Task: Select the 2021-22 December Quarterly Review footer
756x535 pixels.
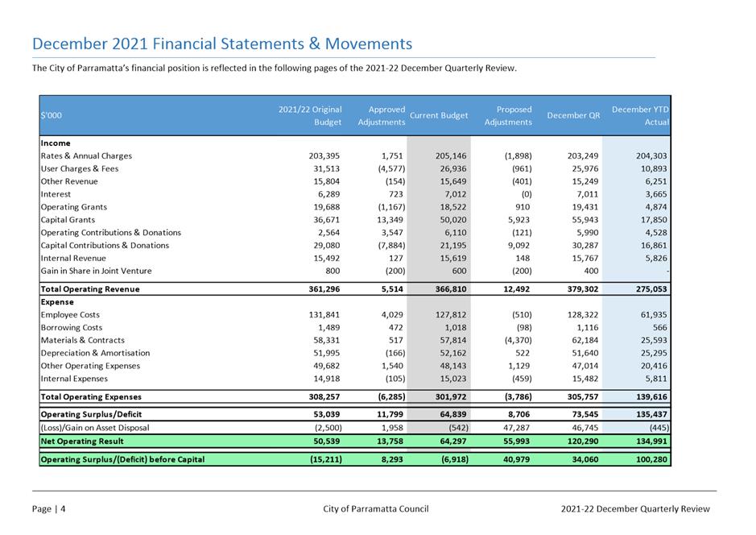Action: (635, 509)
